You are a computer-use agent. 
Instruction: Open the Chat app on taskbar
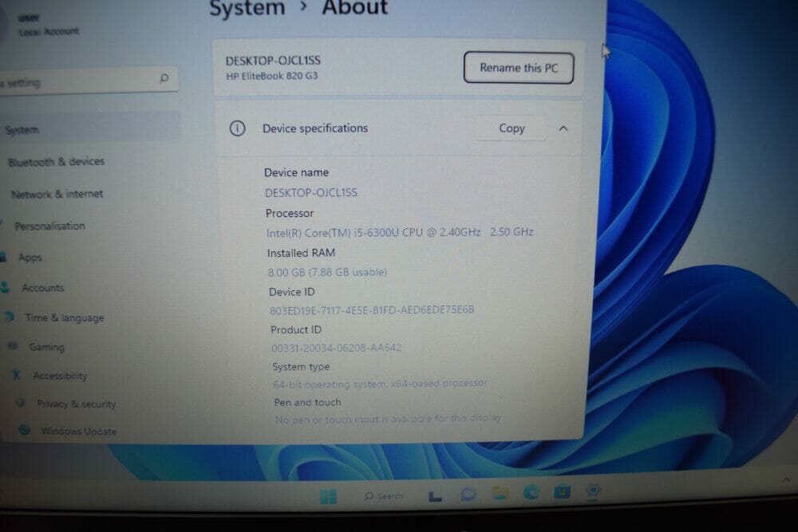(x=468, y=495)
